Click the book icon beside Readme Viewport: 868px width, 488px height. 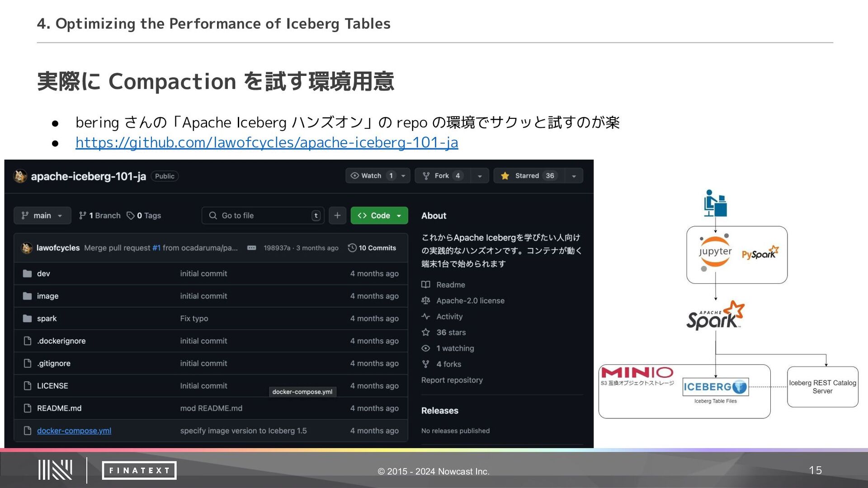tap(425, 285)
